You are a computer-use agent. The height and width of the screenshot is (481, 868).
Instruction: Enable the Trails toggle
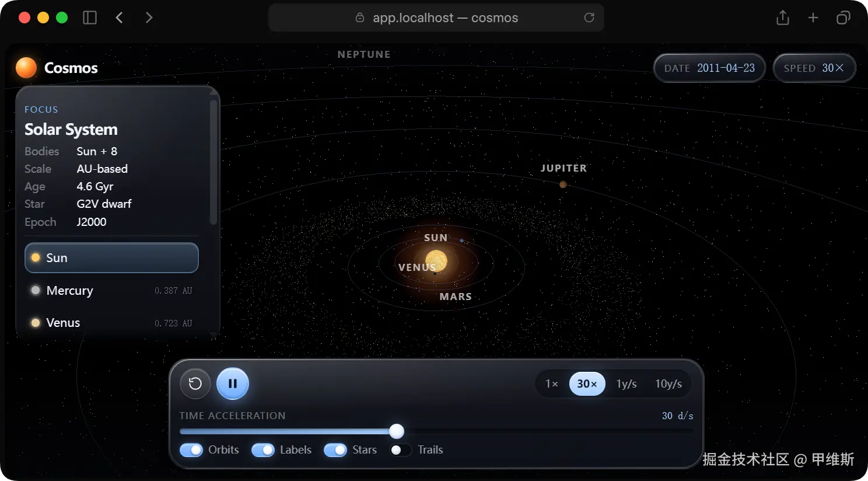pyautogui.click(x=401, y=450)
